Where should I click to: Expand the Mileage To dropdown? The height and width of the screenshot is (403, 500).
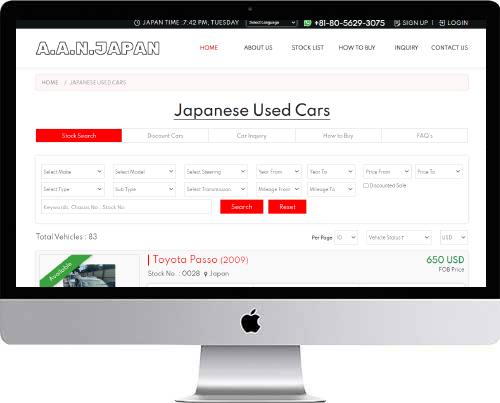click(331, 189)
